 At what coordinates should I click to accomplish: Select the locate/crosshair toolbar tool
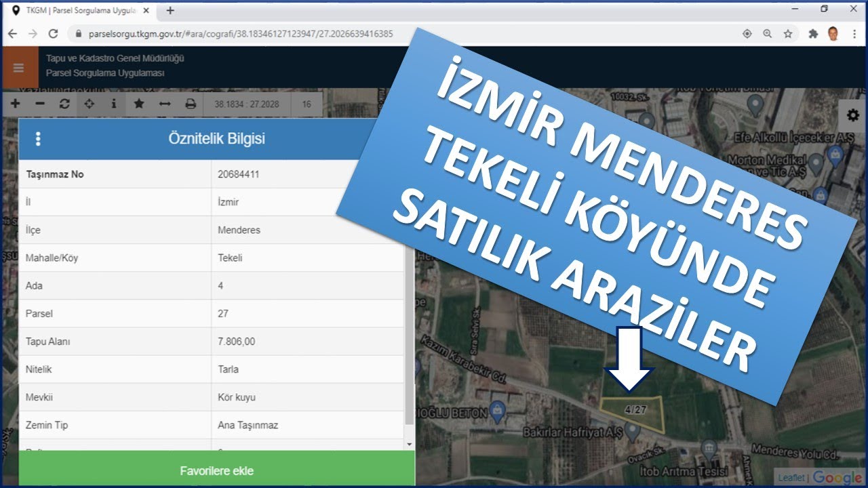point(89,104)
